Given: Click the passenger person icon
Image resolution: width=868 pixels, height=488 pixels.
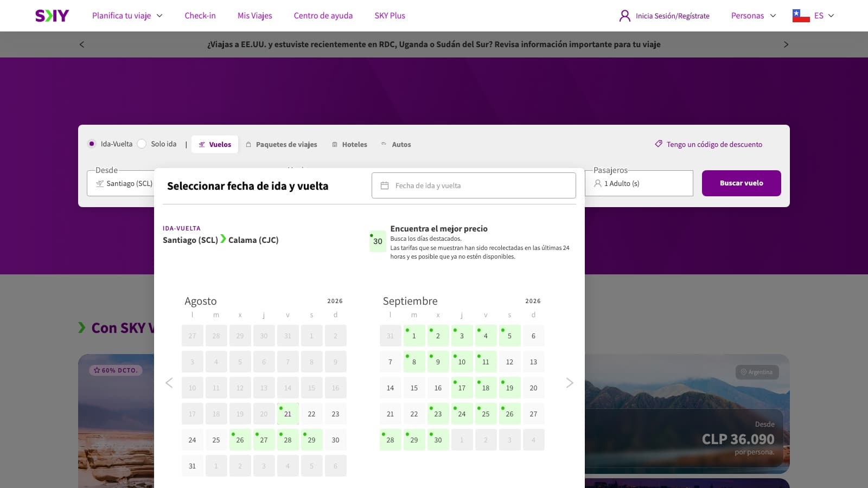Looking at the screenshot, I should (598, 183).
